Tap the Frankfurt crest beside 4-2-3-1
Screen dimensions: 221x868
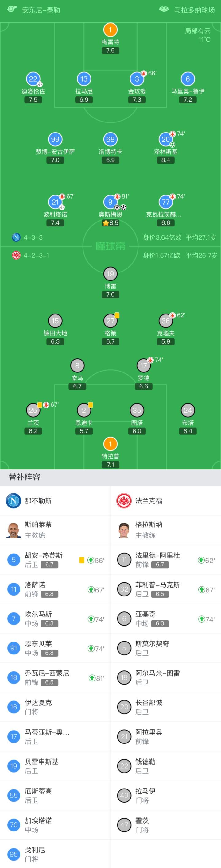[x=16, y=255]
